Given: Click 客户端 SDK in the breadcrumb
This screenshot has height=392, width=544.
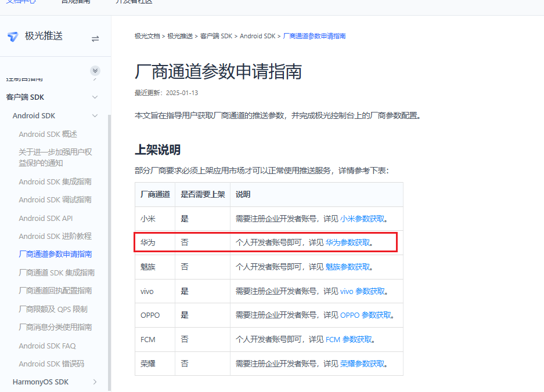Looking at the screenshot, I should 216,36.
